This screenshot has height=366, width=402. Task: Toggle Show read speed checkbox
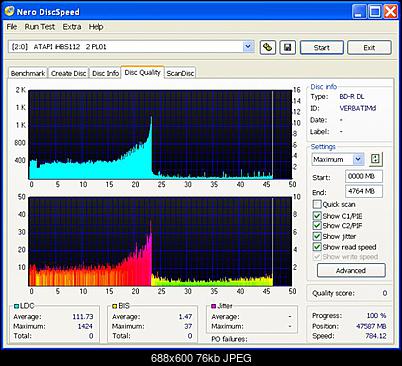click(317, 247)
